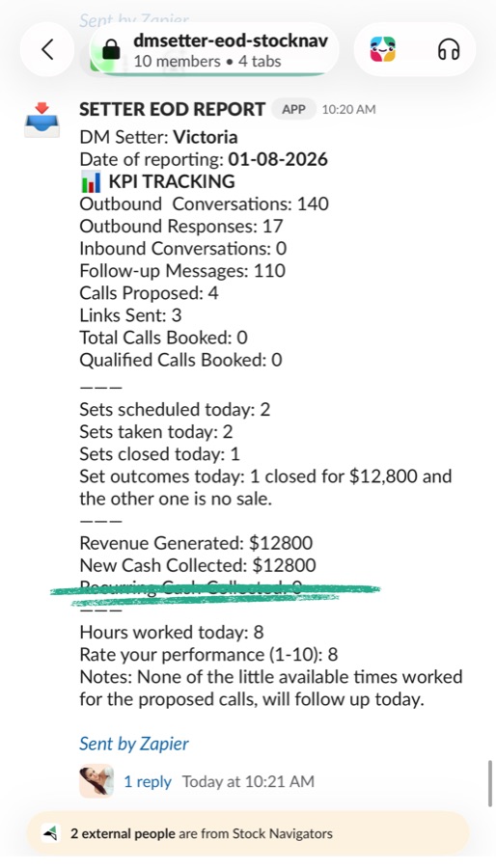The image size is (496, 868).
Task: Tap Today at 10:21 AM reply time
Action: click(x=248, y=781)
